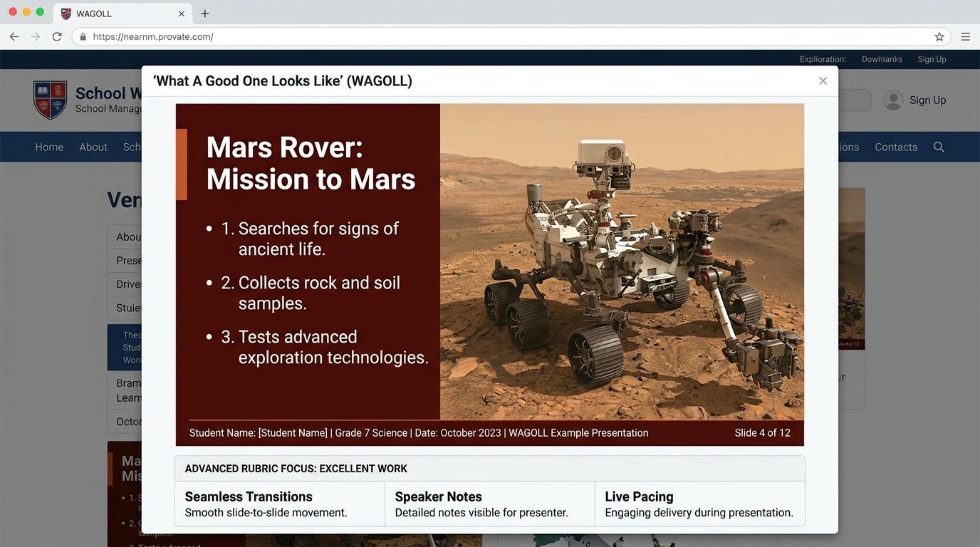Click the Advanced Rubric Focus heading
980x547 pixels.
pos(296,469)
